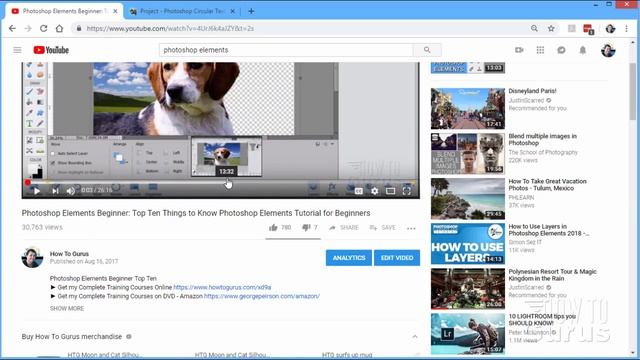Open video Analytics
The width and height of the screenshot is (640, 360).
click(x=349, y=258)
